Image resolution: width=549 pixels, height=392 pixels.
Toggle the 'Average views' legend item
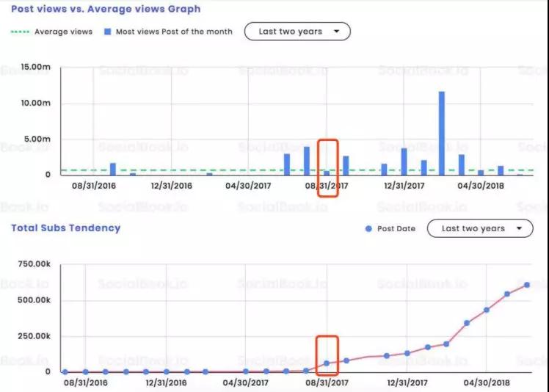[52, 32]
